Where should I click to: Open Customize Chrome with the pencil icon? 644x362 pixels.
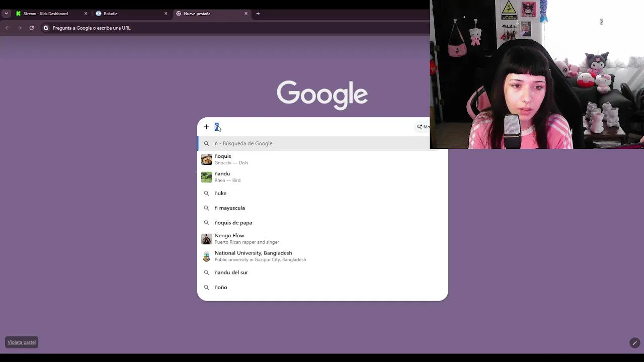634,343
